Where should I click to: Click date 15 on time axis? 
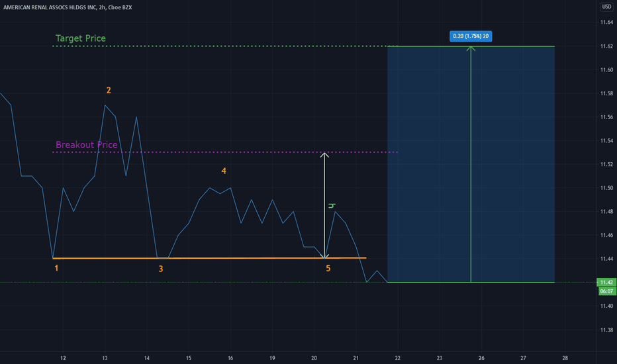point(189,358)
